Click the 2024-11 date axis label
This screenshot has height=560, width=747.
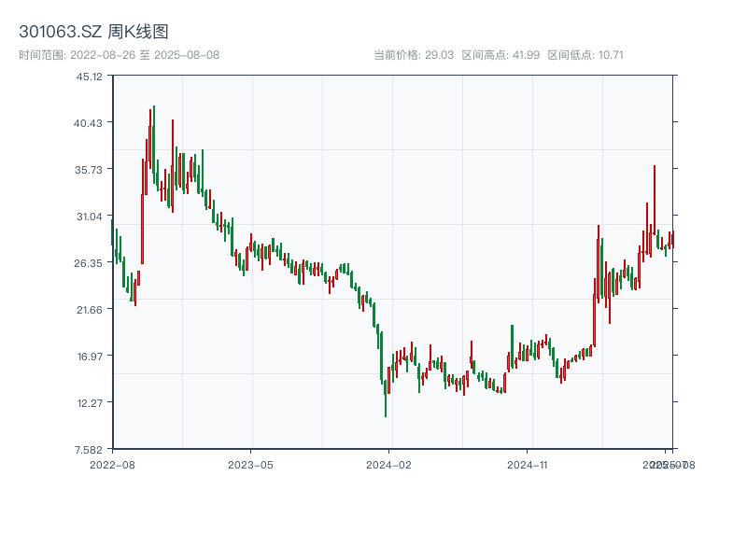tap(528, 464)
